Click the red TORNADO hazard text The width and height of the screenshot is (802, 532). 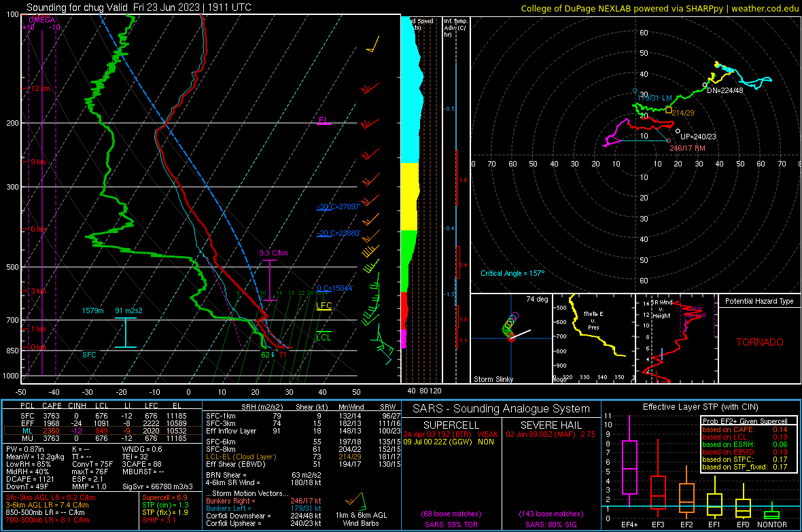[760, 342]
